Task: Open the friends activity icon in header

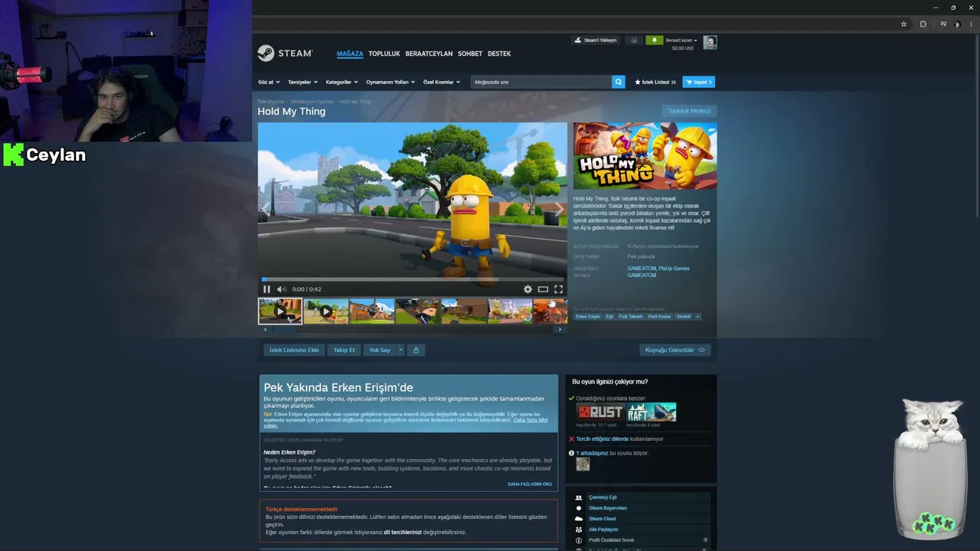Action: tap(634, 40)
